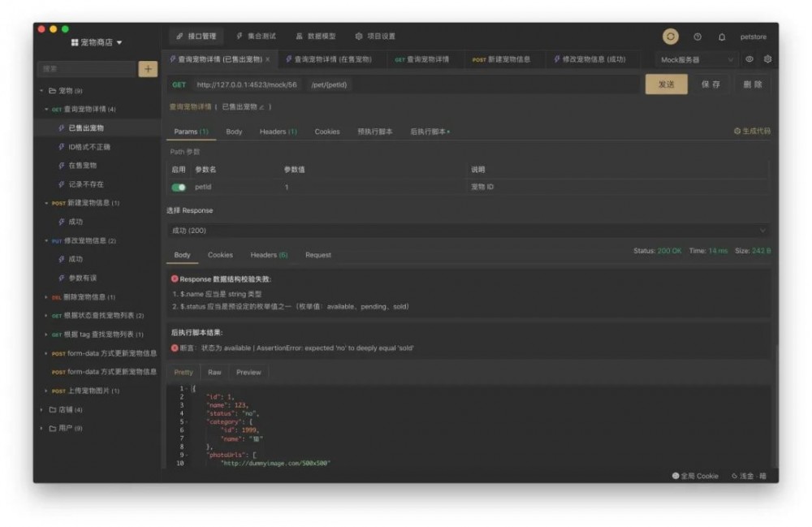Screen dimensions: 812x527
Task: Disable the petId path parameter toggle
Action: pyautogui.click(x=178, y=187)
